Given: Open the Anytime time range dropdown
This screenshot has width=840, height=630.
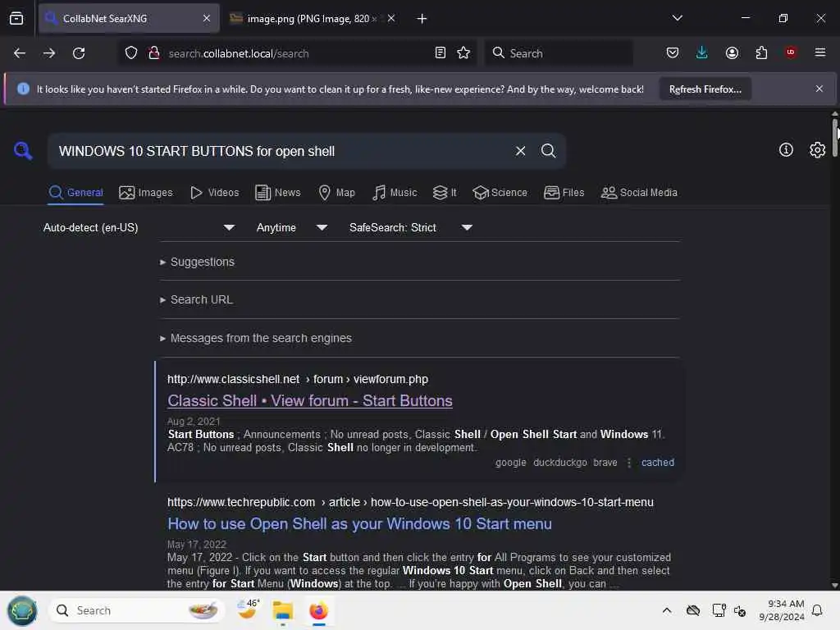Looking at the screenshot, I should [x=292, y=228].
